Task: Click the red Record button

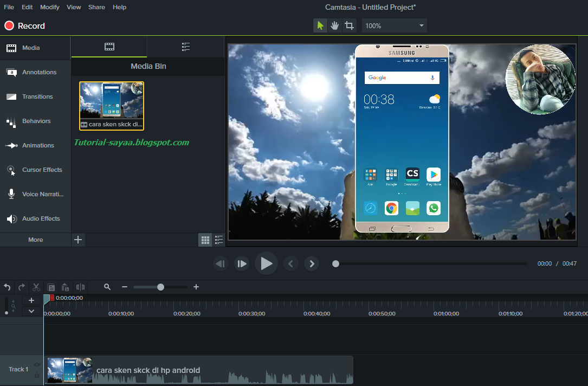Action: coord(25,26)
